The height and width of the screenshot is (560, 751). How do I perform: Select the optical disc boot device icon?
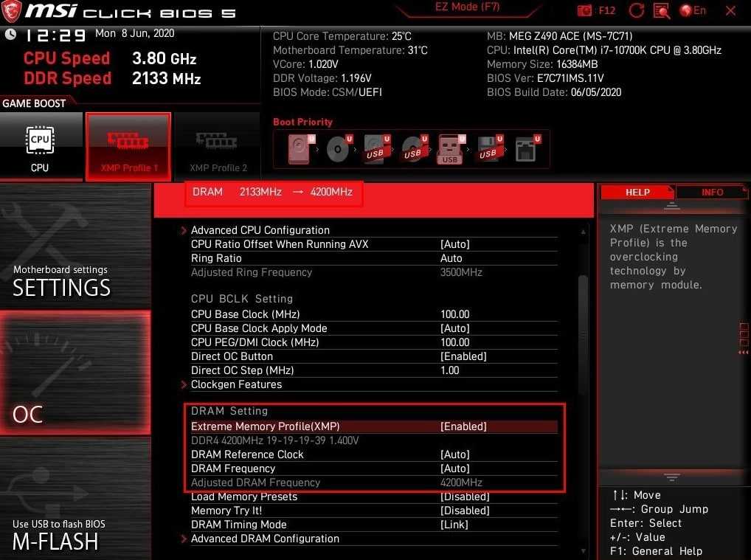click(x=339, y=148)
